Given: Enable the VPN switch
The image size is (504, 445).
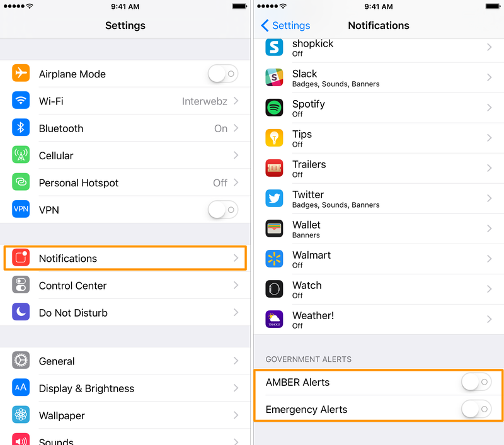Looking at the screenshot, I should click(x=223, y=210).
